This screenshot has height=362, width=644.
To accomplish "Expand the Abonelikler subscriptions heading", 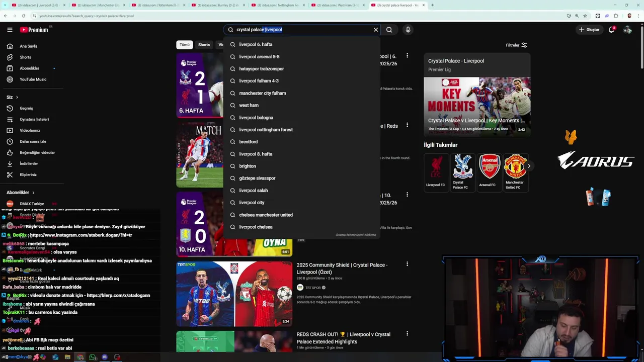I will click(21, 193).
